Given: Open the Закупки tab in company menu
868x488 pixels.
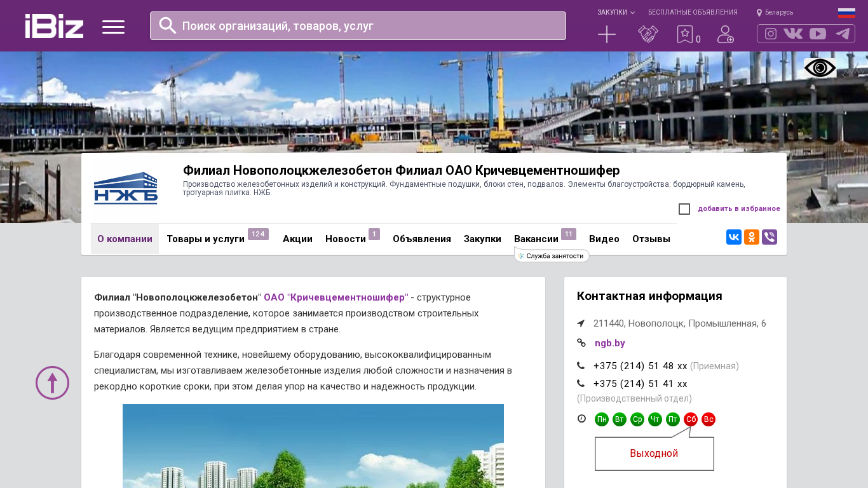Looking at the screenshot, I should pos(482,239).
